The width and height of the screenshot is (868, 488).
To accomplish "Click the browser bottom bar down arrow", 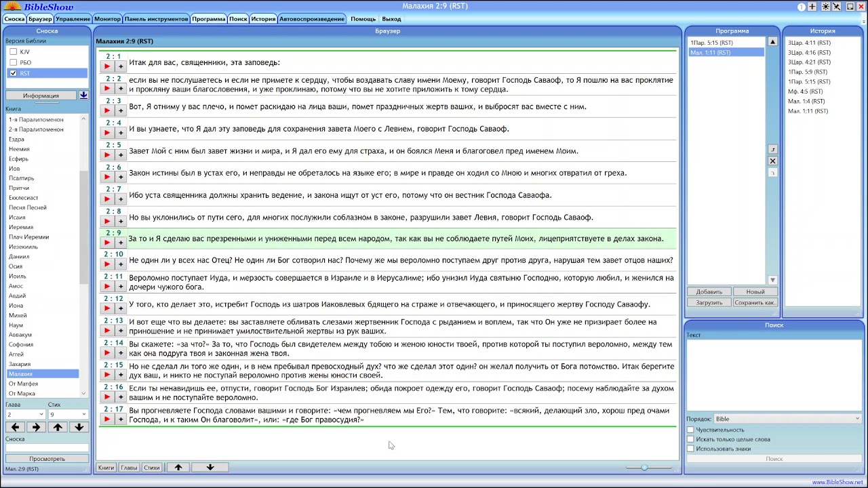I will click(x=210, y=467).
